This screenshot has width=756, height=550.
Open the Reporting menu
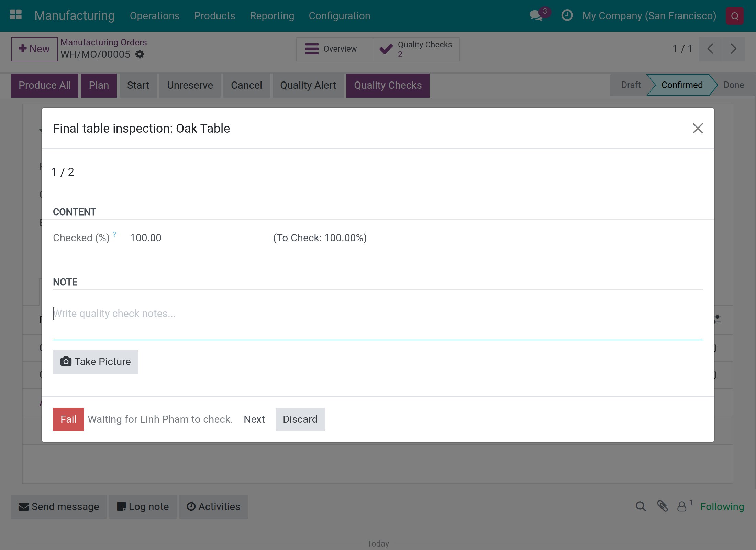[272, 16]
